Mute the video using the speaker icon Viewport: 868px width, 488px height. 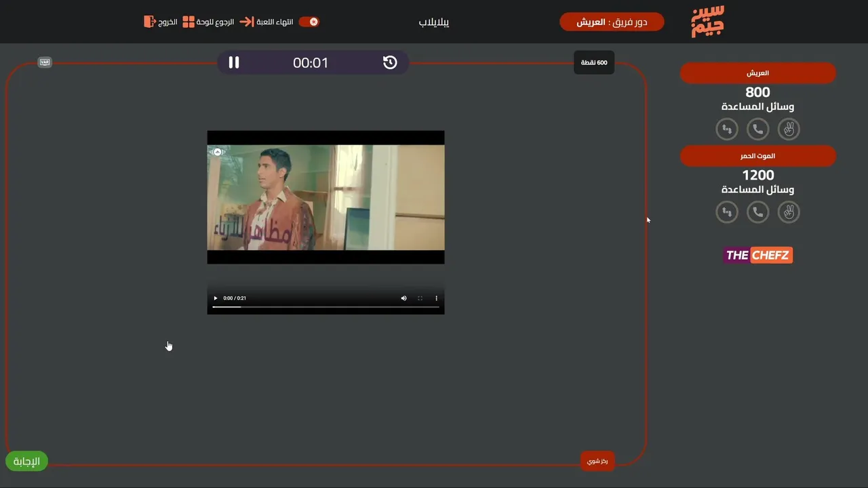403,298
